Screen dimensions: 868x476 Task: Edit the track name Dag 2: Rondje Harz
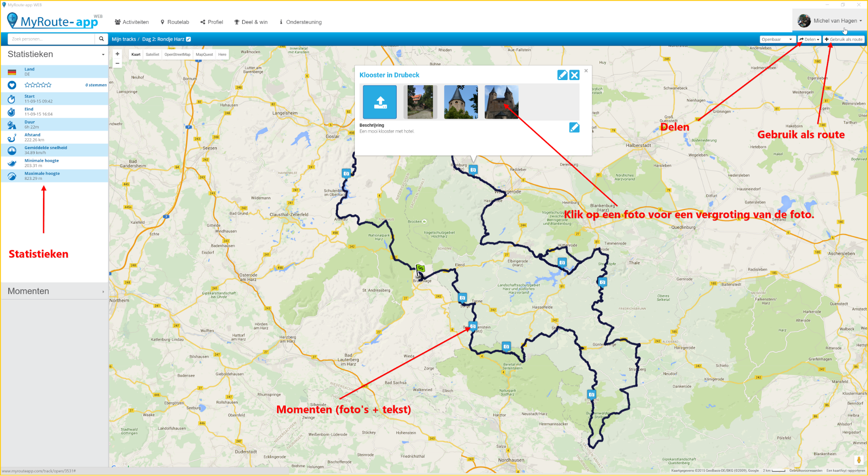coord(188,39)
